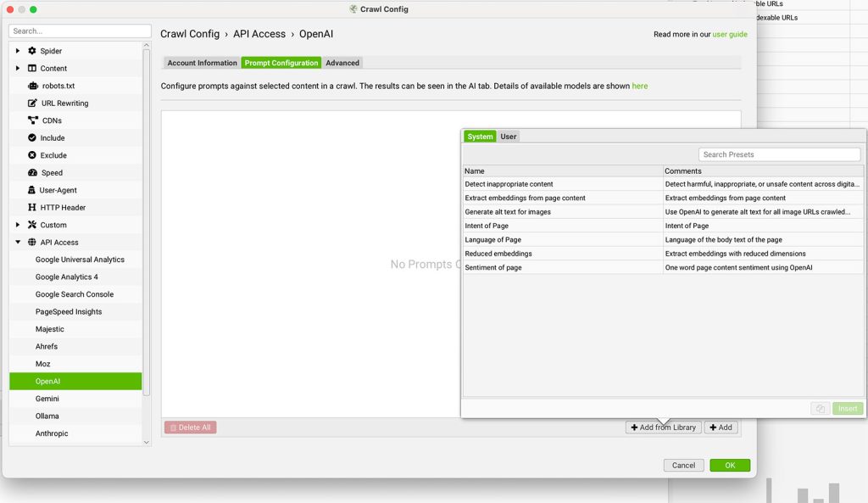This screenshot has width=868, height=503.
Task: Click the Cancel button
Action: [x=684, y=466]
